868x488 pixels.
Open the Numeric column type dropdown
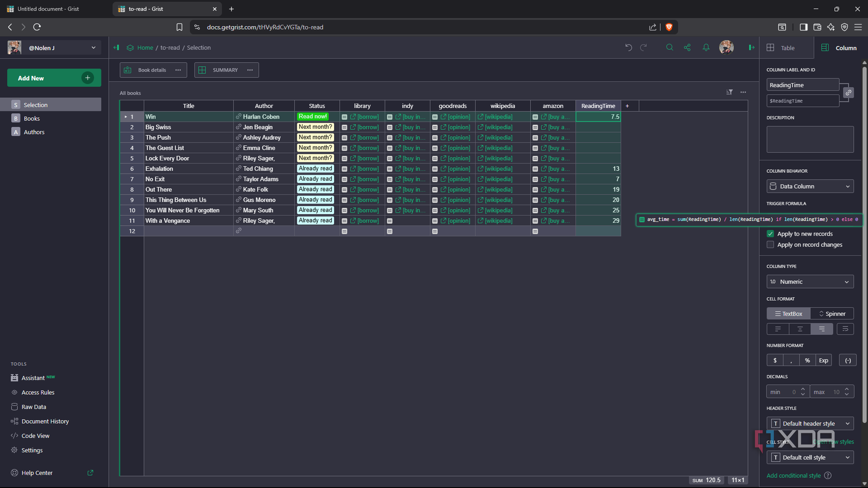point(810,281)
